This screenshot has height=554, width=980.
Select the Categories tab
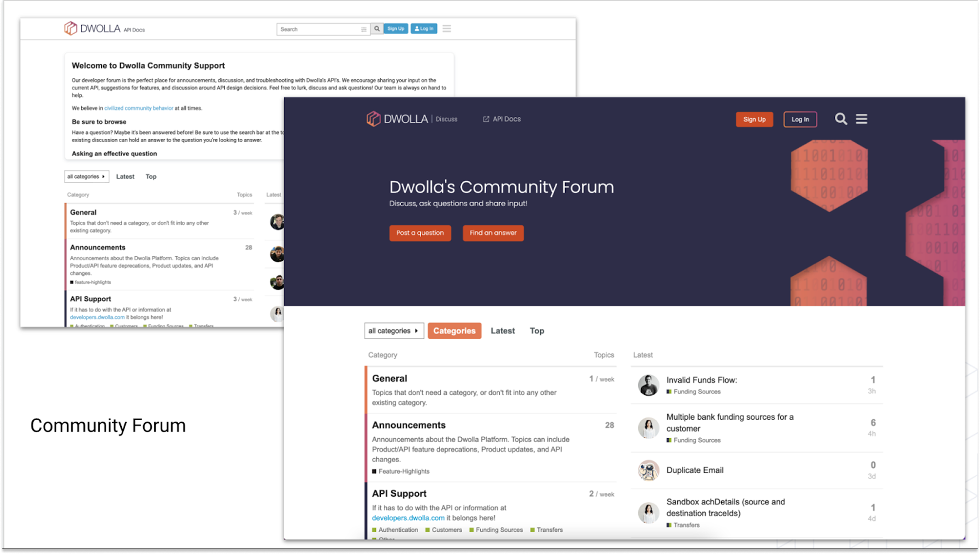coord(454,331)
